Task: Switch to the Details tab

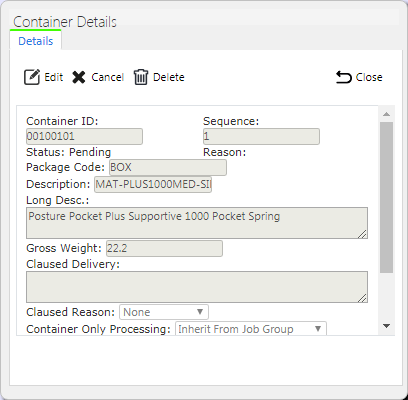Action: [36, 41]
